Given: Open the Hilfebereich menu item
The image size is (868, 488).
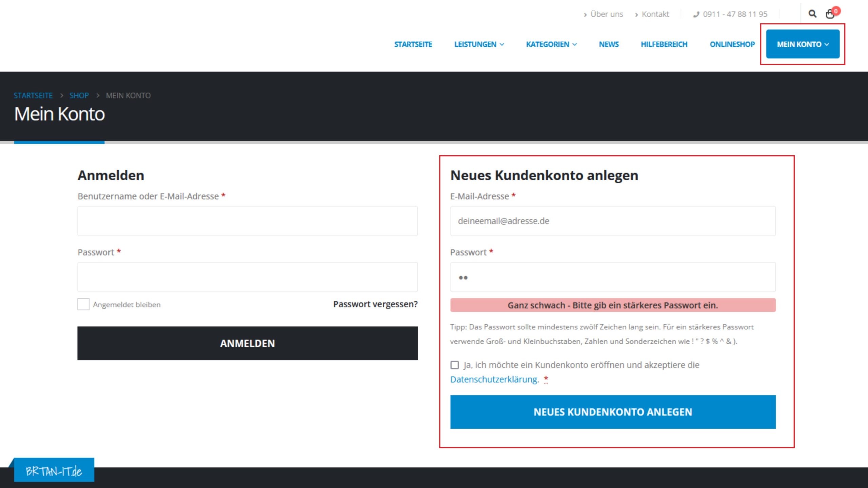Looking at the screenshot, I should (664, 44).
